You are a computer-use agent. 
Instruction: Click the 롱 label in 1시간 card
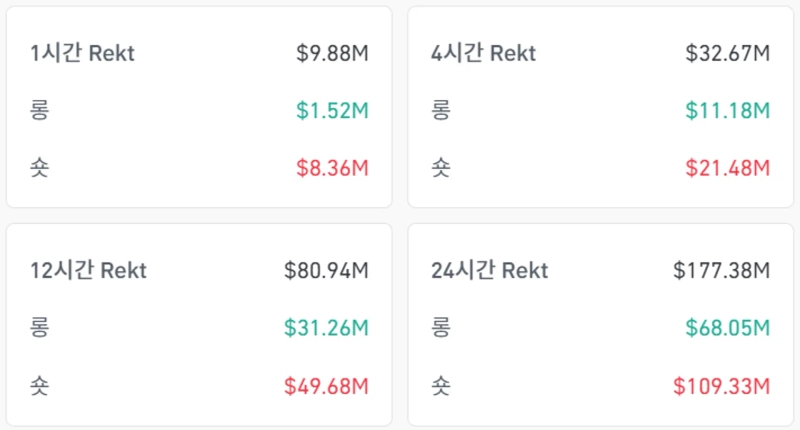click(40, 110)
